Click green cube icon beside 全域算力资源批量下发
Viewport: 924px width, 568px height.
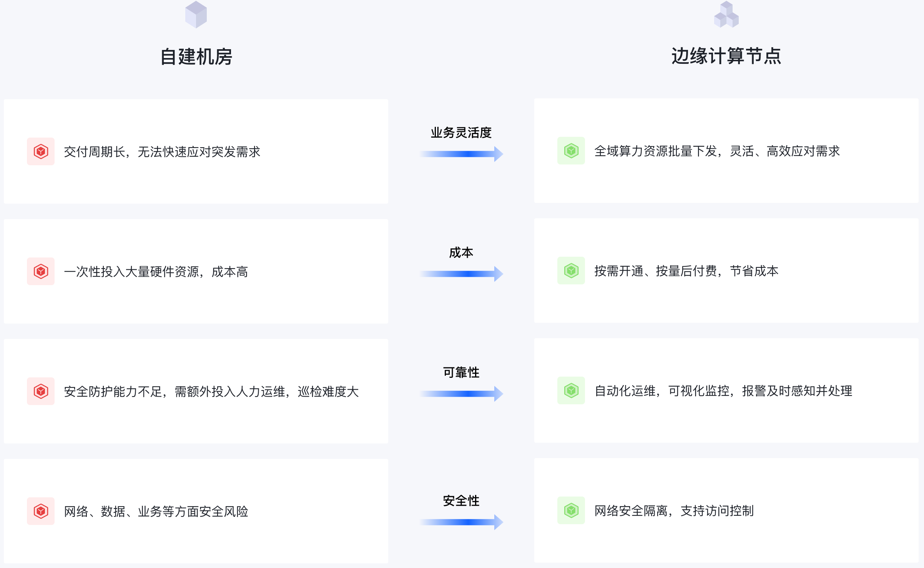pyautogui.click(x=571, y=151)
